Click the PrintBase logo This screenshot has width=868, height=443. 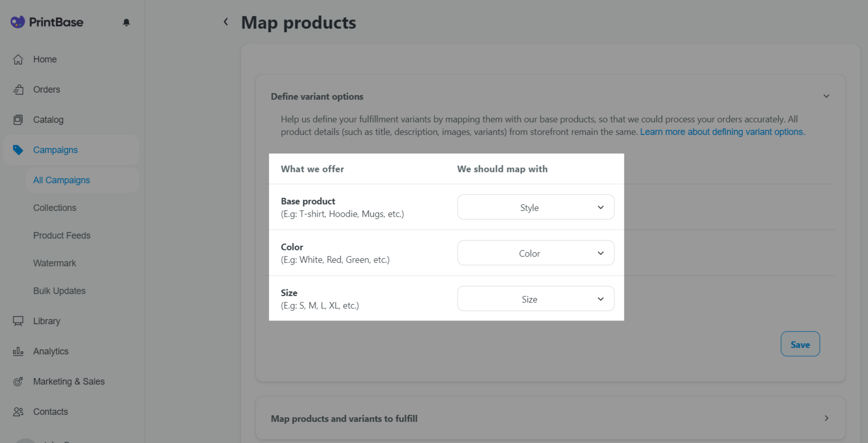[x=47, y=22]
